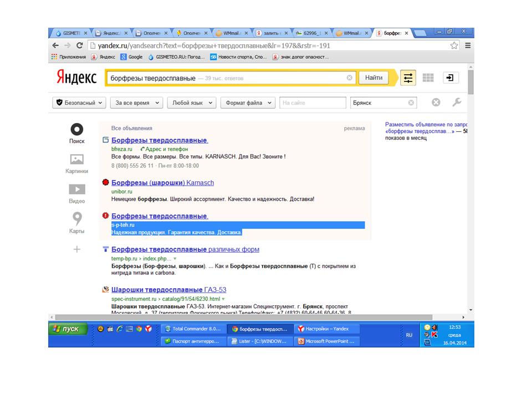Image resolution: width=532 pixels, height=399 pixels.
Task: Expand spec-instrument.ru result arrow menu
Action: [223, 299]
